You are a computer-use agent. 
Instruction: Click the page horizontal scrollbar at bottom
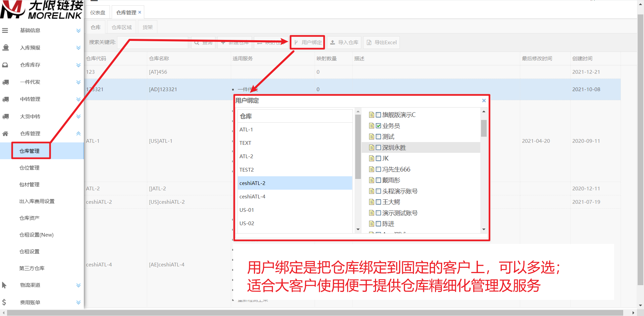[x=315, y=313]
